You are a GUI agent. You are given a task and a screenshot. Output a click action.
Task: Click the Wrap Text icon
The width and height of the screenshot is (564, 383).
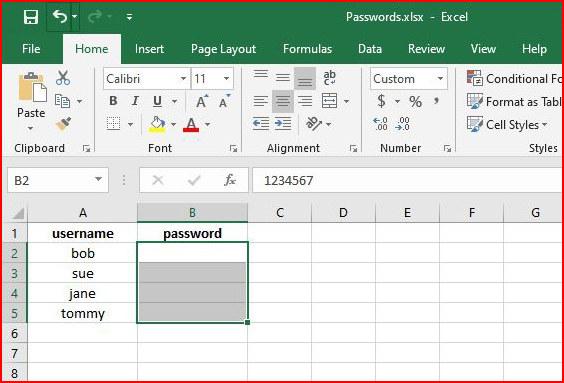[x=329, y=78]
